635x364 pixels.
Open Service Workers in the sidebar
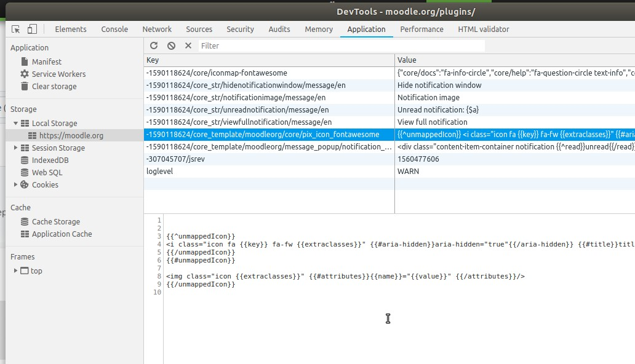58,74
